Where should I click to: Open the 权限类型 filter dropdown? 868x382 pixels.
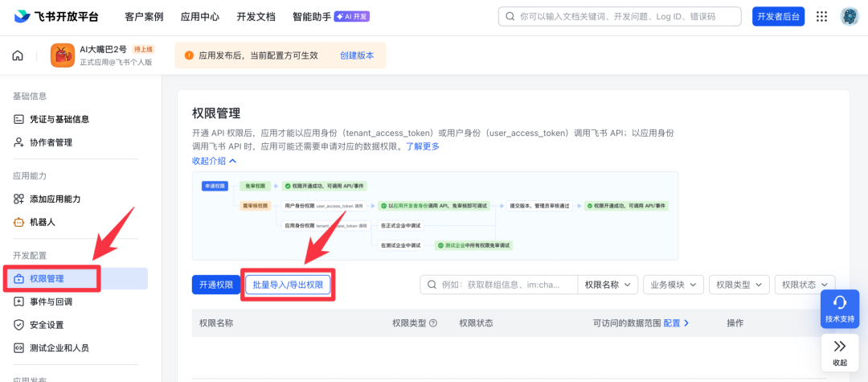click(x=739, y=285)
